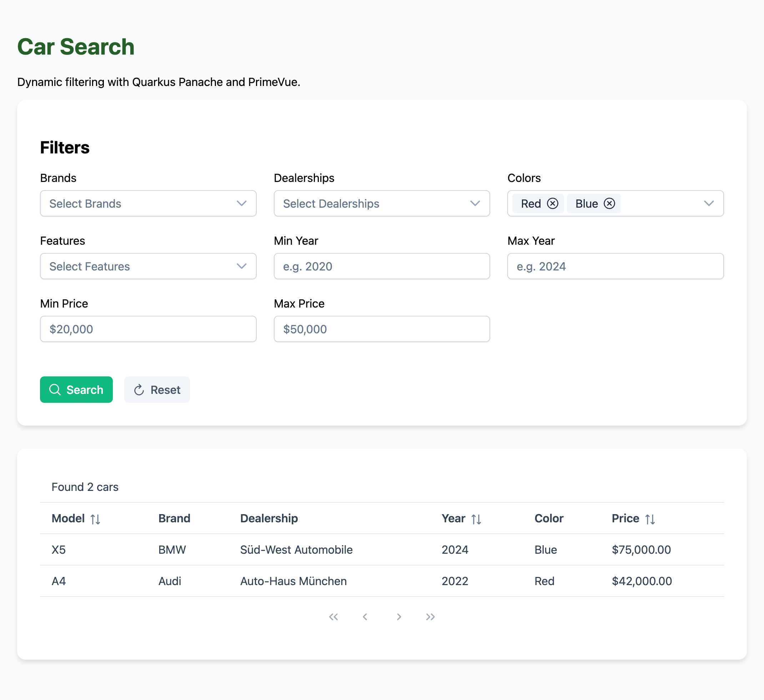Open the Select Features dropdown
Viewport: 764px width, 700px height.
pos(148,266)
